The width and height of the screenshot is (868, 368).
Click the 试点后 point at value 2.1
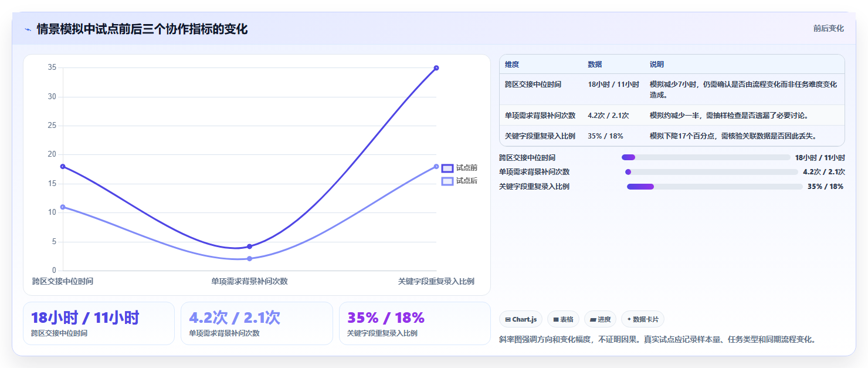pos(249,258)
